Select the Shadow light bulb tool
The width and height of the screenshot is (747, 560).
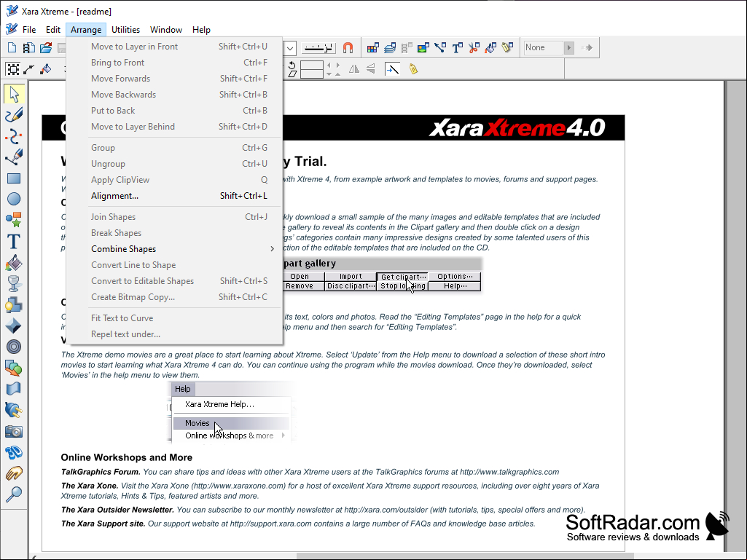point(14,305)
